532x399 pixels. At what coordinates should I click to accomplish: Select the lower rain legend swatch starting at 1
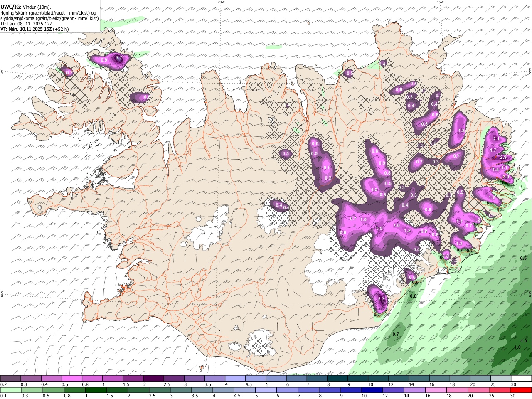tap(96, 390)
